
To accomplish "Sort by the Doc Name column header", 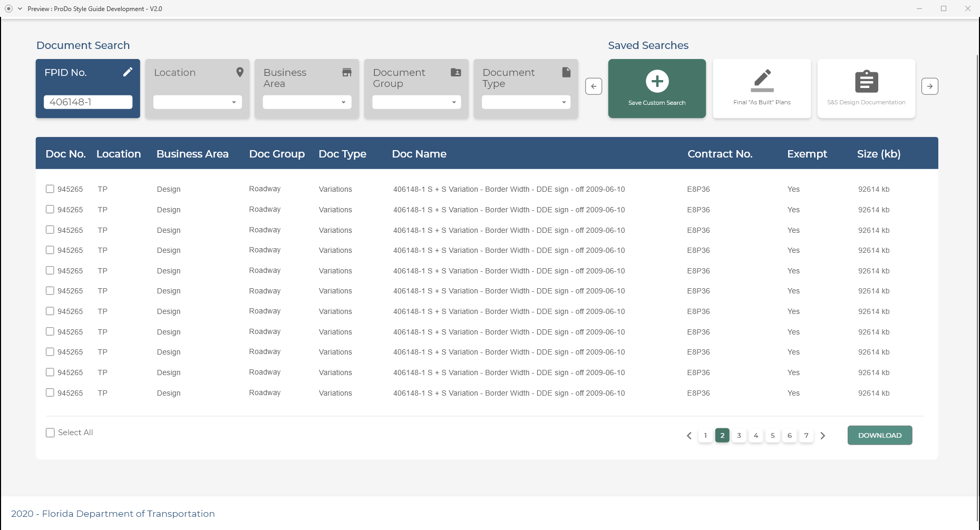I will (x=419, y=154).
